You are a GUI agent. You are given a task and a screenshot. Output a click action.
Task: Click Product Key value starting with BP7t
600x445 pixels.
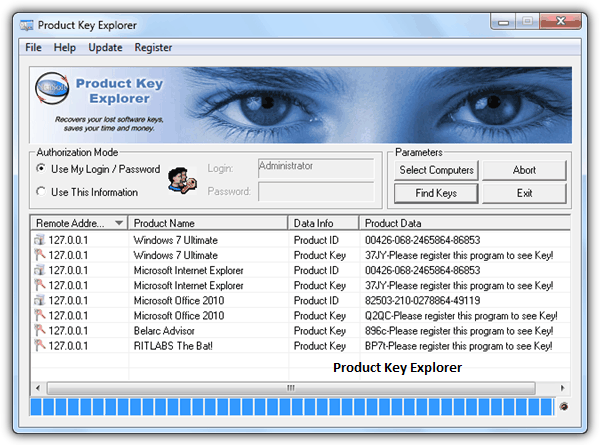[x=458, y=346]
